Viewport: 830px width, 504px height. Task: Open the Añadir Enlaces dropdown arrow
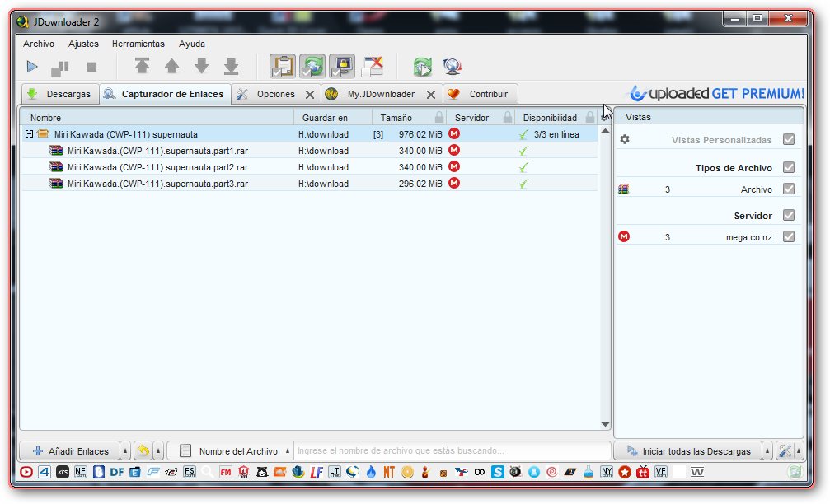pyautogui.click(x=125, y=451)
